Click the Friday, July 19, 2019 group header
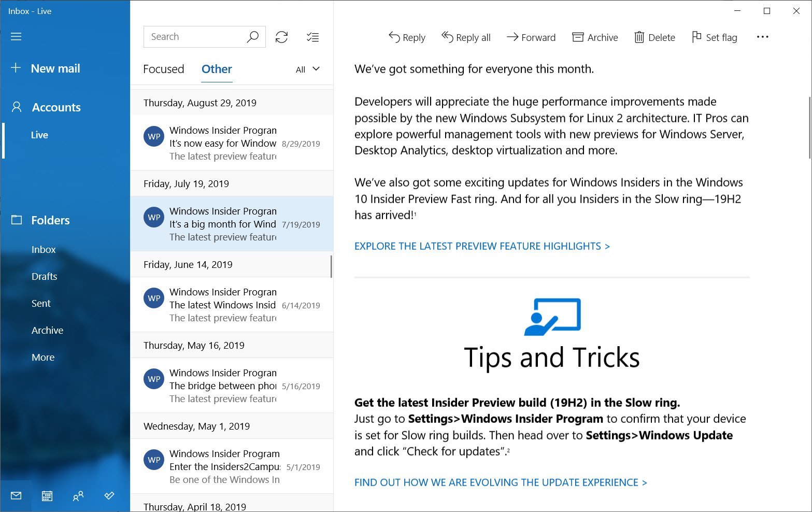The height and width of the screenshot is (512, 812). (232, 183)
